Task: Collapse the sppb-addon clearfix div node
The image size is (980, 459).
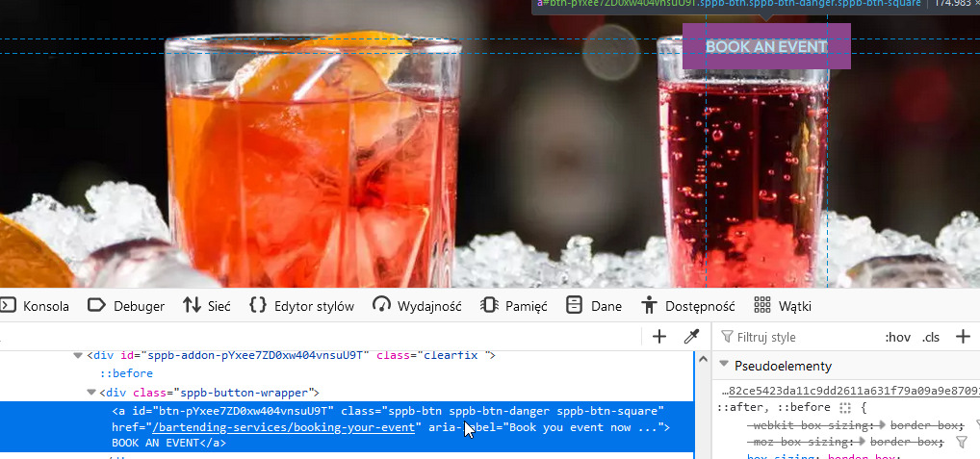Action: (x=78, y=355)
